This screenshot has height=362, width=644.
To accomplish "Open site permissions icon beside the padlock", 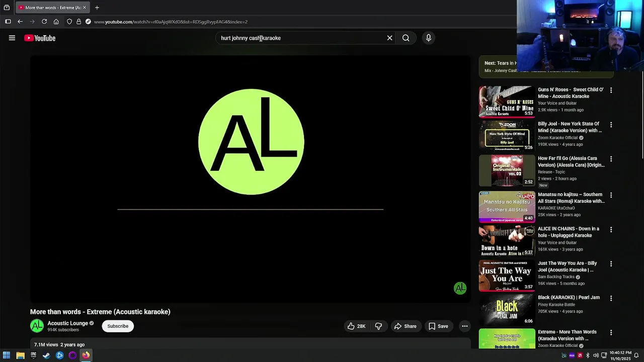I will [88, 22].
